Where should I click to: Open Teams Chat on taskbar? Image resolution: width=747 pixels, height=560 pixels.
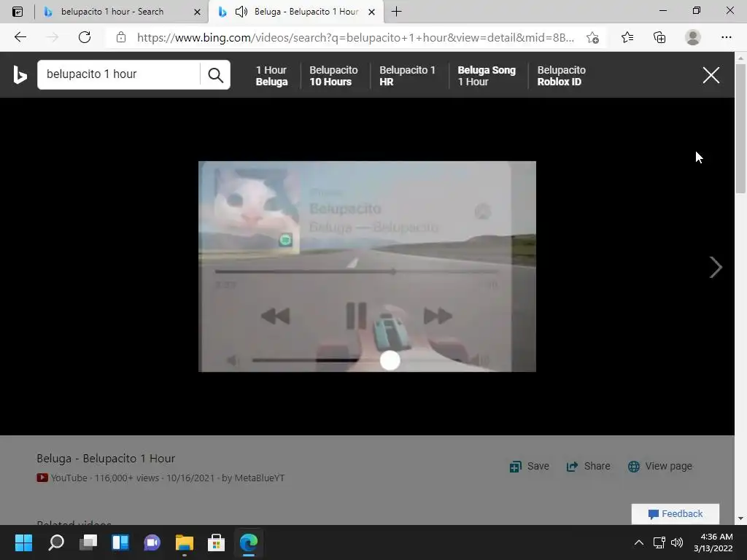pyautogui.click(x=152, y=542)
